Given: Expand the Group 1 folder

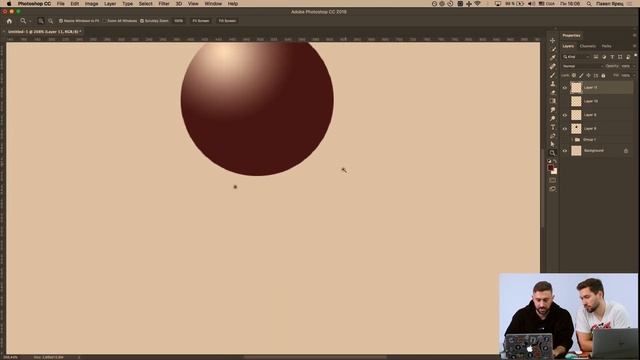Looking at the screenshot, I should pyautogui.click(x=572, y=140).
